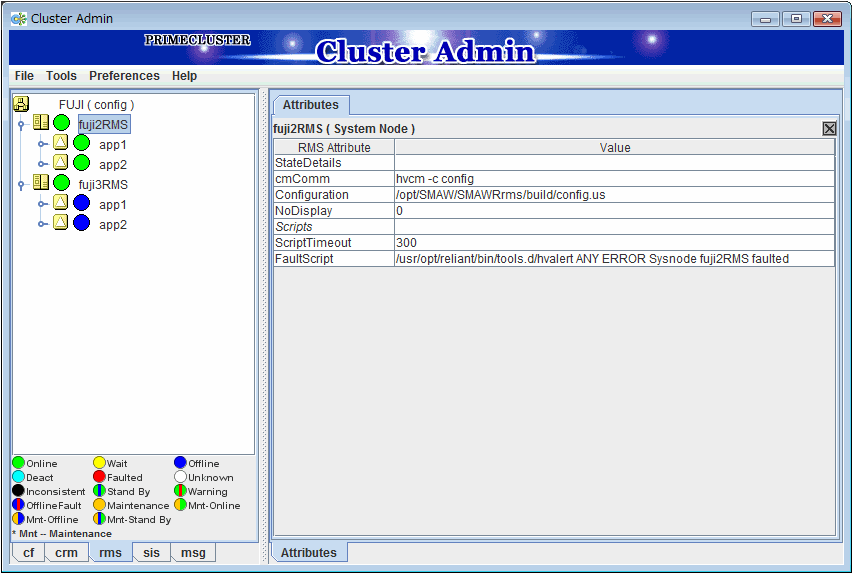853x574 pixels.
Task: Click the app2 application icon under fuji3RMS
Action: (x=60, y=222)
